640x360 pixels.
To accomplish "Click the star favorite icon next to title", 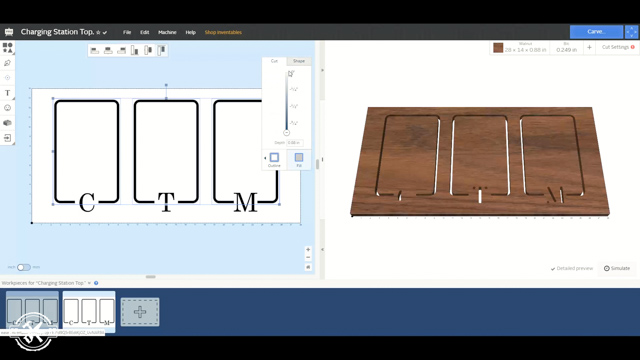I will tap(98, 32).
